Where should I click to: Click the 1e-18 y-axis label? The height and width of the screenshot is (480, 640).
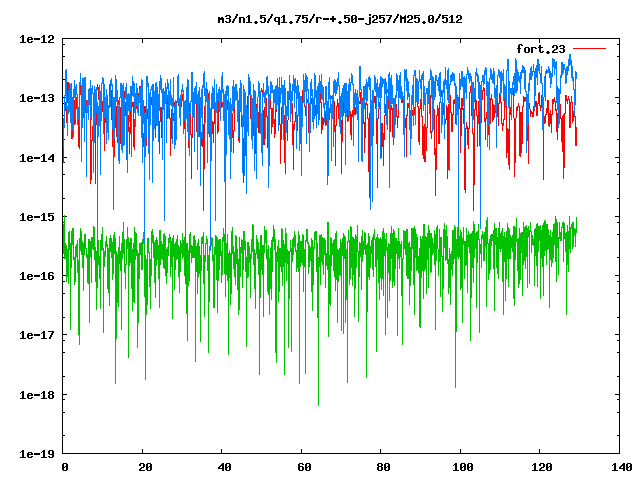point(37,395)
